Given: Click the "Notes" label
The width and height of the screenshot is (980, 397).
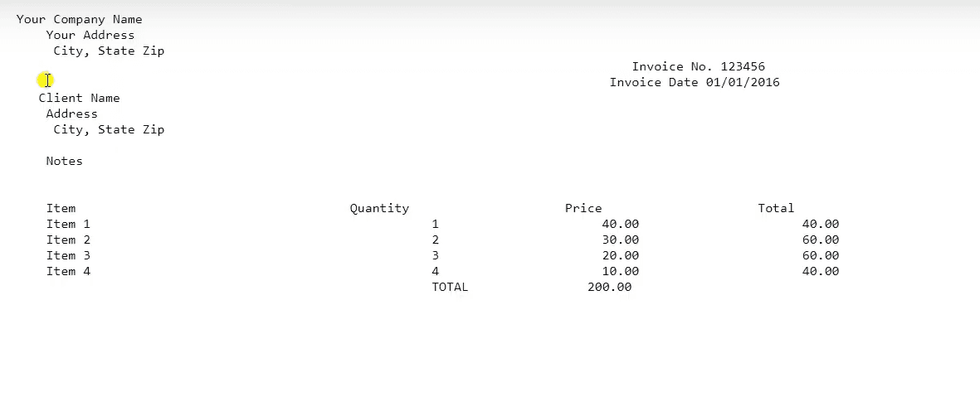Looking at the screenshot, I should pyautogui.click(x=64, y=161).
